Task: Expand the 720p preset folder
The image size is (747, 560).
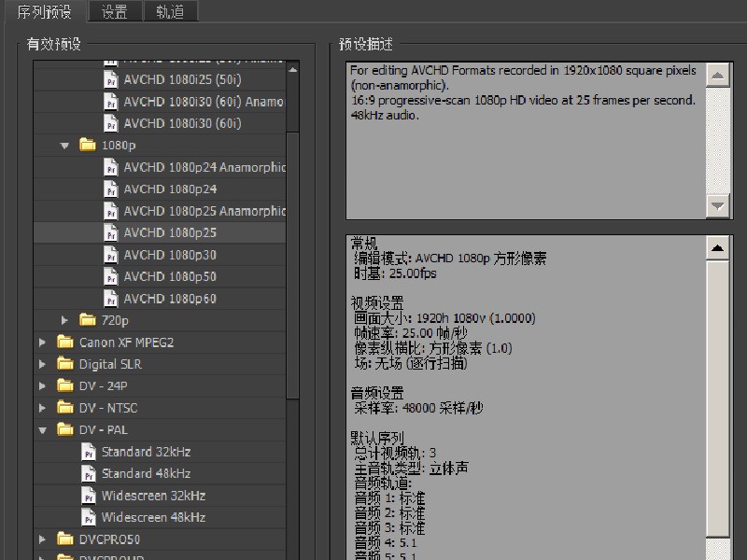Action: [64, 320]
